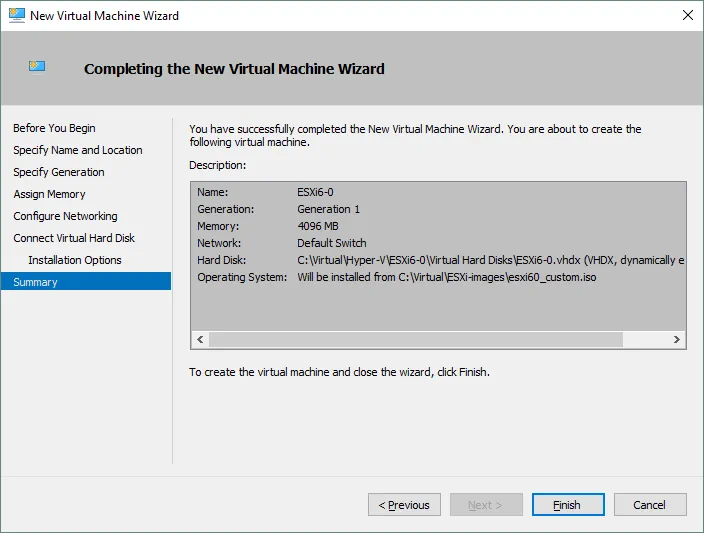The width and height of the screenshot is (704, 533).
Task: Click the Operating System line showing esxi60_custom.iso
Action: (446, 277)
